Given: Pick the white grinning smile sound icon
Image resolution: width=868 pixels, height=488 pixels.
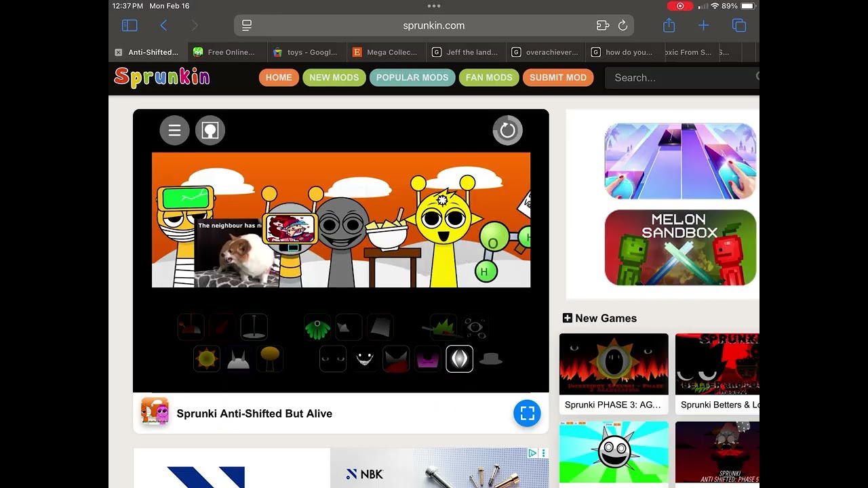Looking at the screenshot, I should pos(365,359).
